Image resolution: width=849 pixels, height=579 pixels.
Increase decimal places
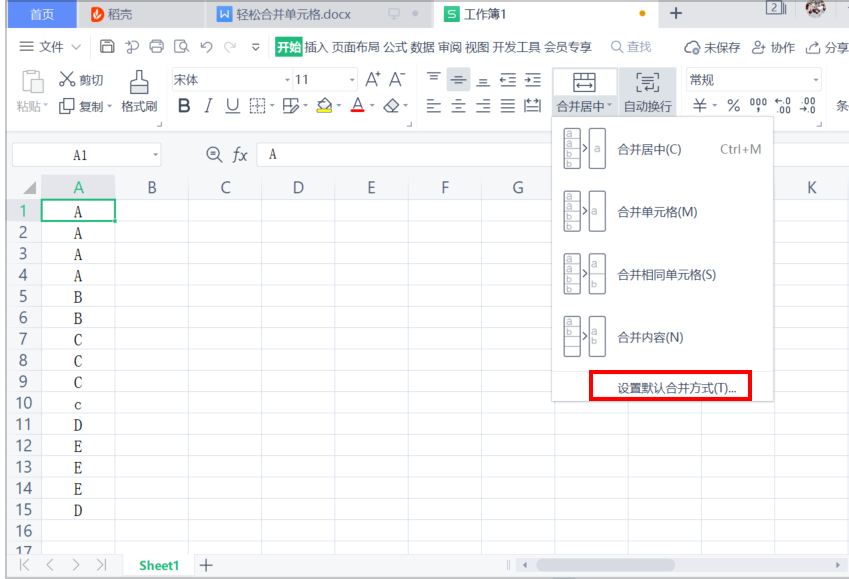click(x=783, y=106)
